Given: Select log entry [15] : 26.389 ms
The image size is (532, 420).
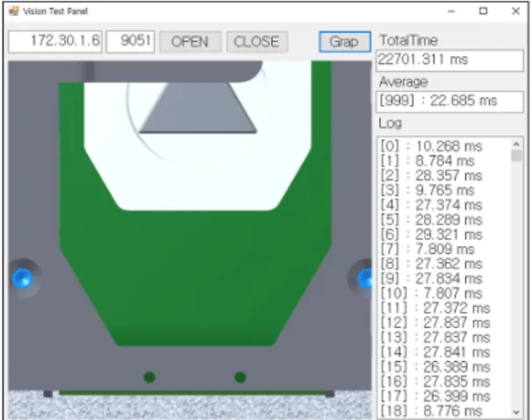Looking at the screenshot, I should [435, 366].
